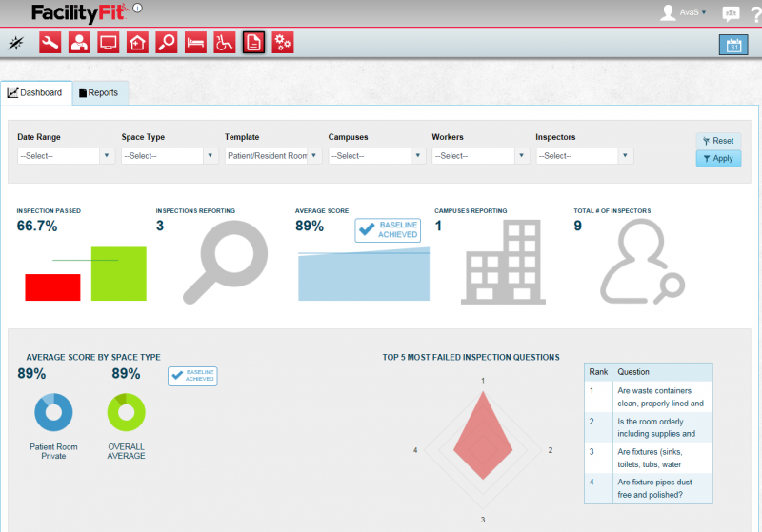This screenshot has height=532, width=762.
Task: Click the red failed inspections bar
Action: 52,287
